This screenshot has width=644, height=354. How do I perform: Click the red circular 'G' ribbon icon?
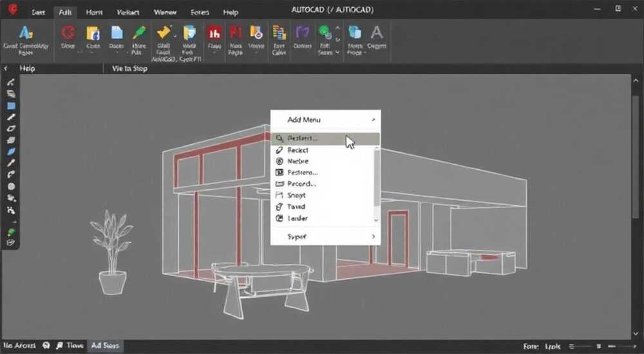pyautogui.click(x=68, y=32)
